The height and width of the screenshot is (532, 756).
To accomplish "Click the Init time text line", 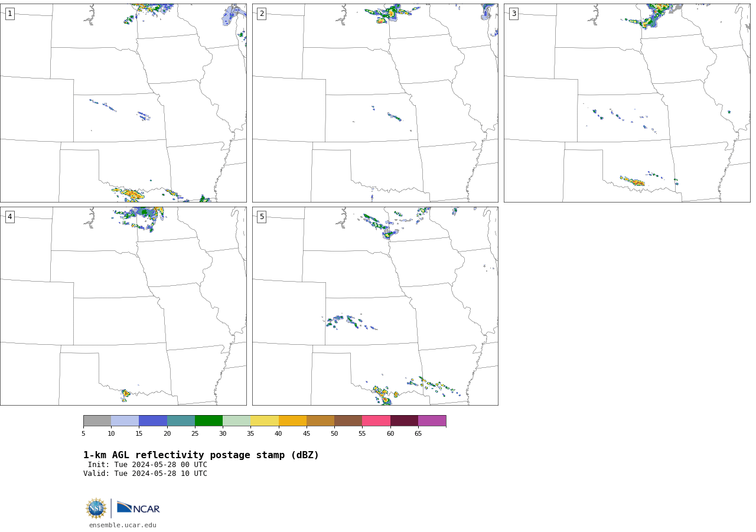I will [148, 465].
